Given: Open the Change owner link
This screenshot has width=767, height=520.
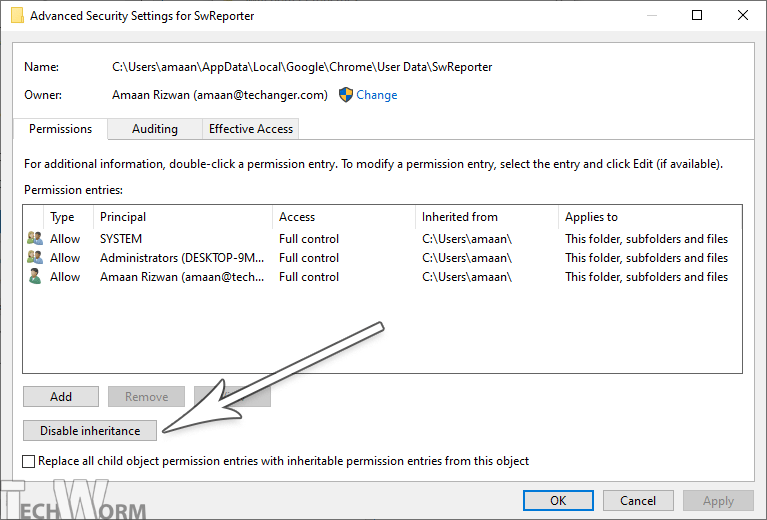Looking at the screenshot, I should 377,95.
